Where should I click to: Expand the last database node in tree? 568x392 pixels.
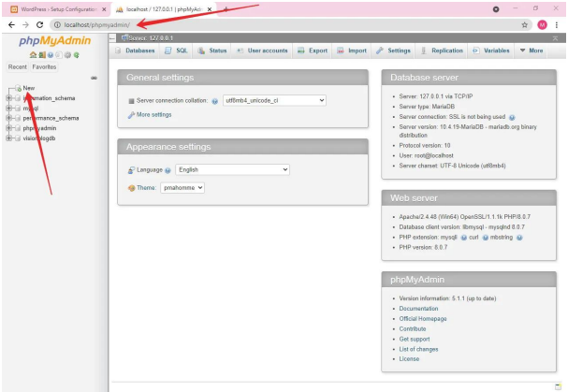[9, 138]
